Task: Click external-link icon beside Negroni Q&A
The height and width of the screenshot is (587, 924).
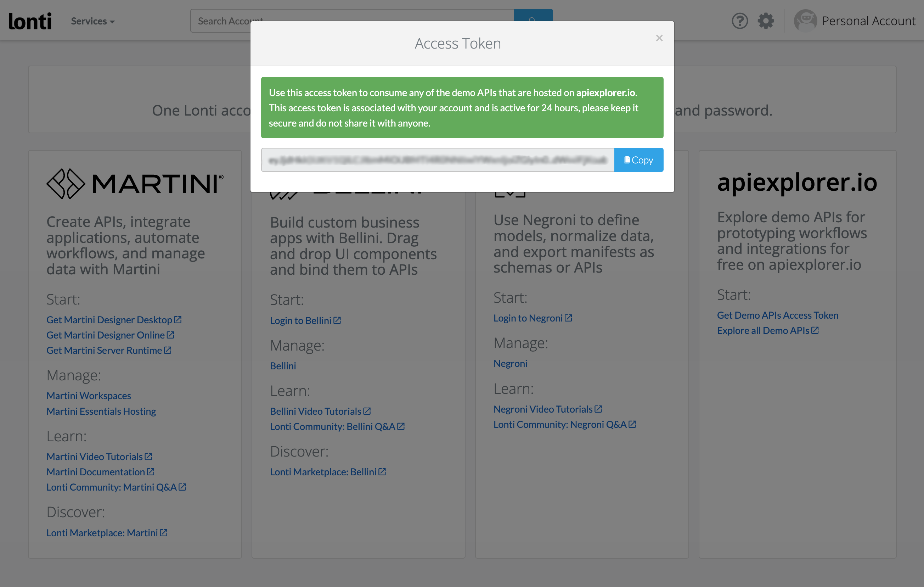Action: (x=632, y=424)
